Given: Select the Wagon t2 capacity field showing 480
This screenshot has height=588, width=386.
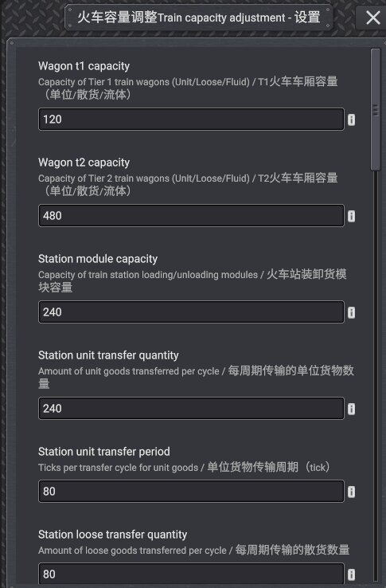Looking at the screenshot, I should pyautogui.click(x=191, y=216).
